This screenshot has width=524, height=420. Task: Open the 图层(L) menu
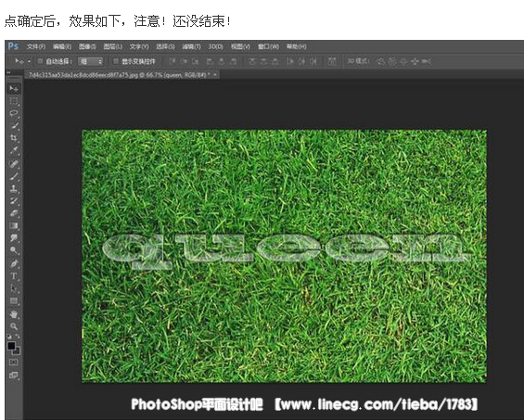(112, 46)
